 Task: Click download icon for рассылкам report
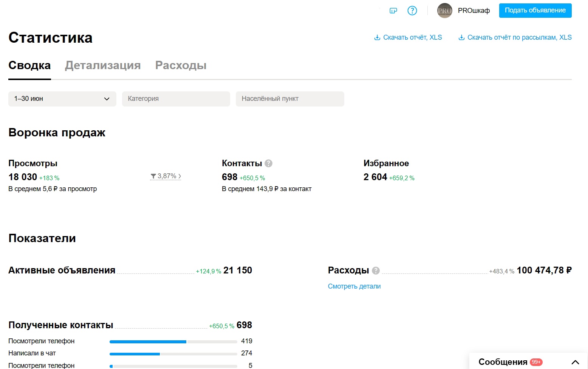click(461, 37)
